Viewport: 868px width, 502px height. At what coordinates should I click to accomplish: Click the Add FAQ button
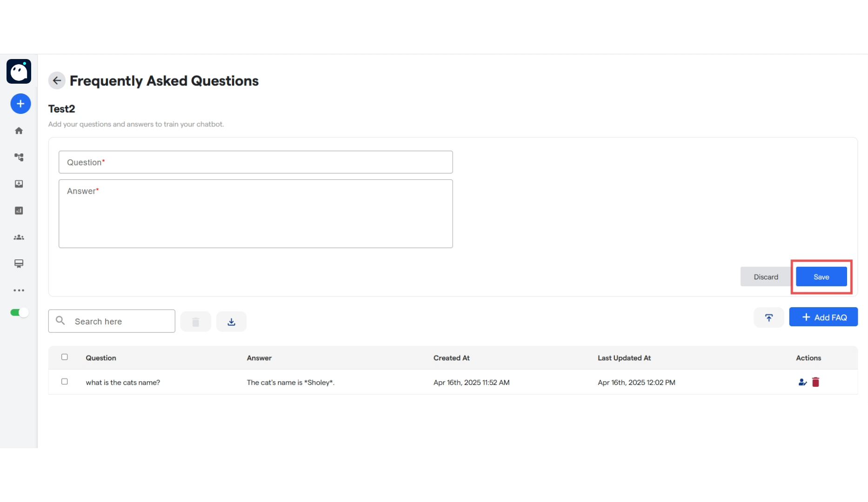pos(823,317)
